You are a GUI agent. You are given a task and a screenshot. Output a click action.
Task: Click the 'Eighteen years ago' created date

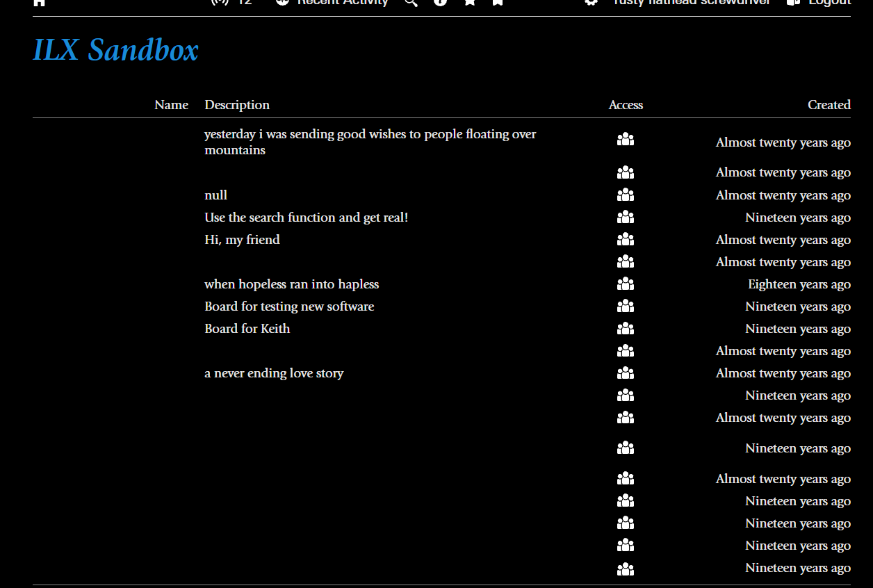click(799, 284)
